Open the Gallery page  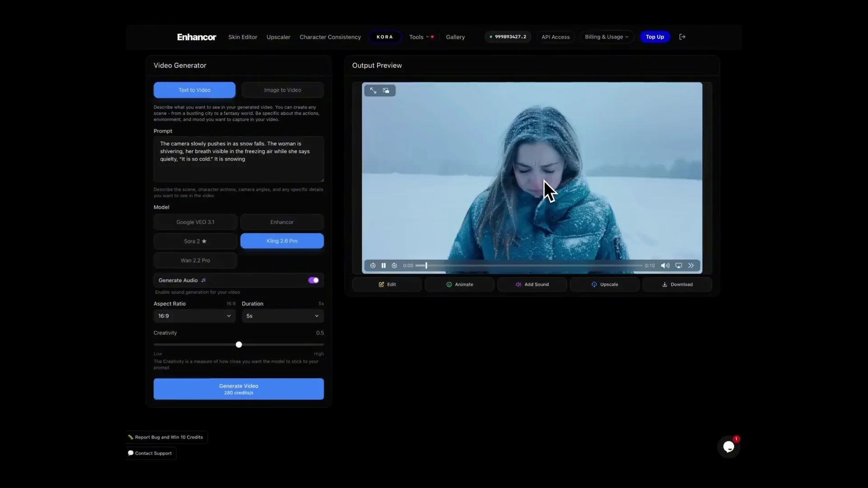coord(455,37)
